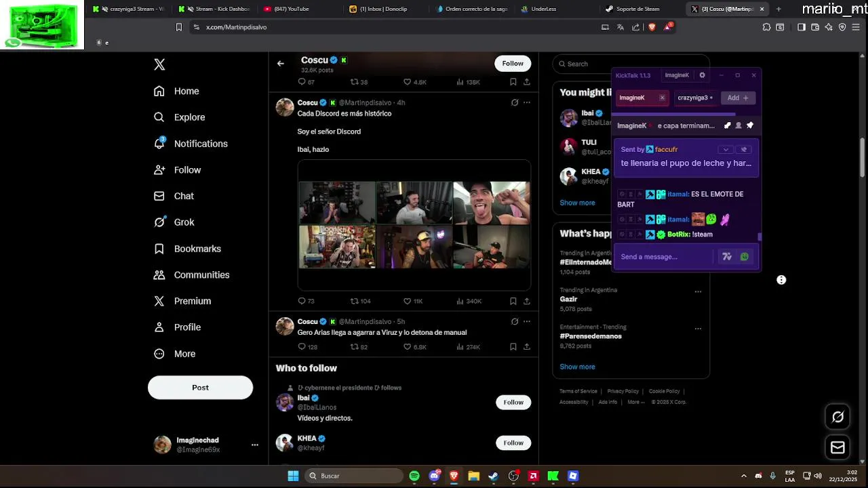
Task: Open More options for 'Gero Arias' post
Action: (527, 321)
